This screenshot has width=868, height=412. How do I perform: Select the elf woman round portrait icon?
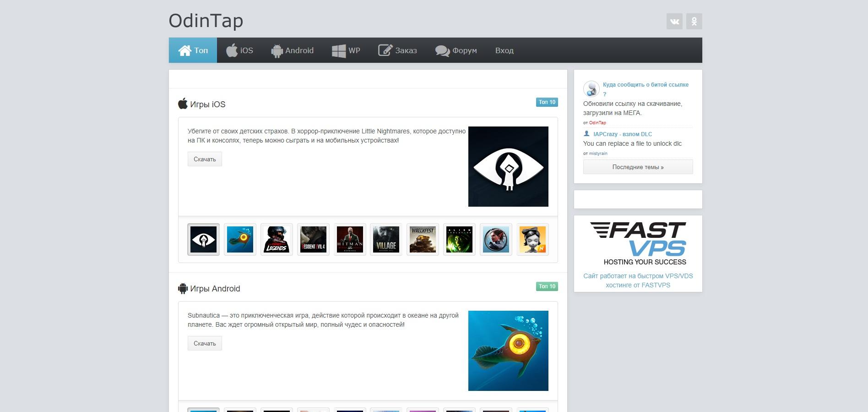coord(496,239)
